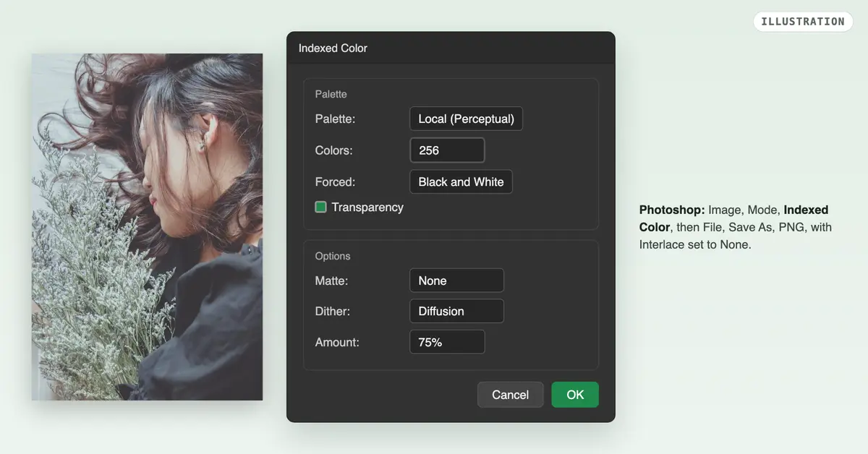Screen dimensions: 868x454
Task: Click the Palette group heading text
Action: click(x=331, y=94)
